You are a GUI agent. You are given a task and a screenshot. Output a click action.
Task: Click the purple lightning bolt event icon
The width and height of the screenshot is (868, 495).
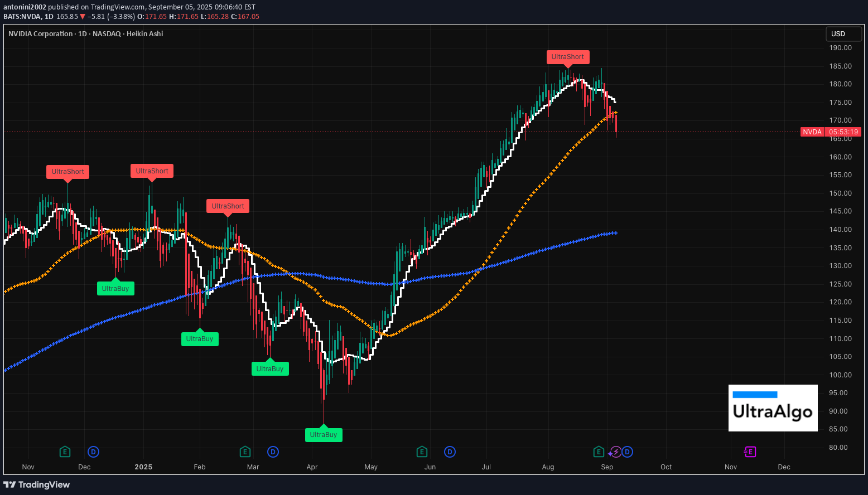click(x=616, y=452)
